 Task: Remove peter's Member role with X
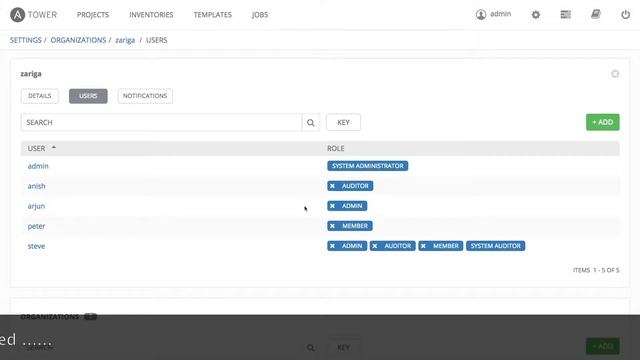[x=332, y=226]
